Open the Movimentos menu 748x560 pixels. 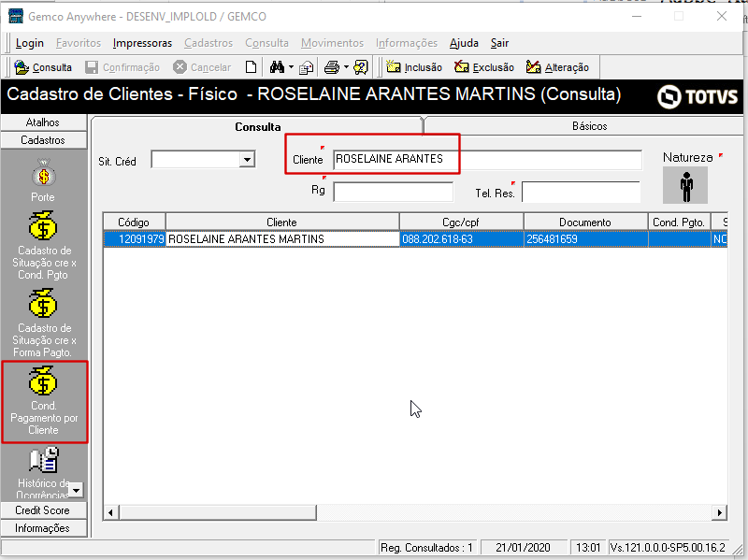coord(332,43)
